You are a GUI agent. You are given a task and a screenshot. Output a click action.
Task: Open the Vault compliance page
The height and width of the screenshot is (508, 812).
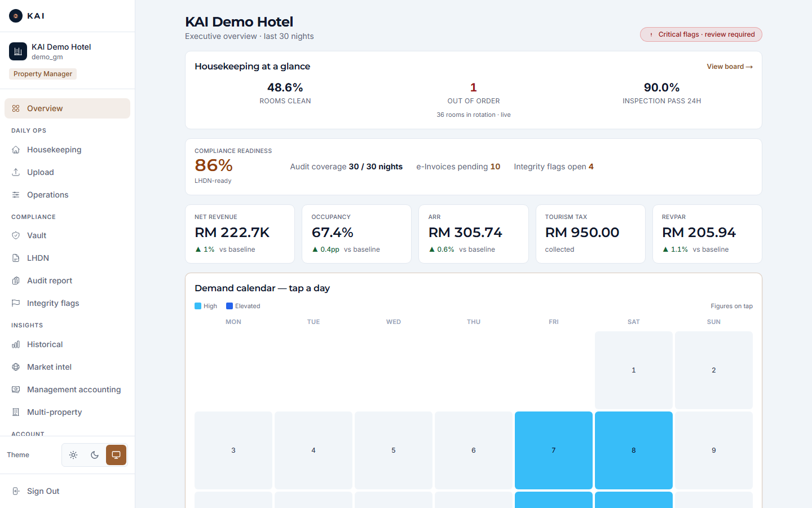click(67, 235)
